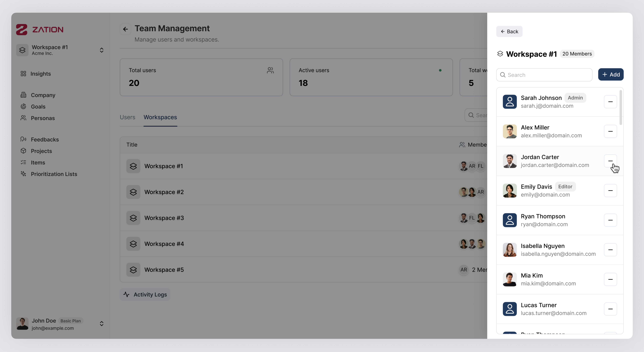Click the Zation logo icon

22,30
